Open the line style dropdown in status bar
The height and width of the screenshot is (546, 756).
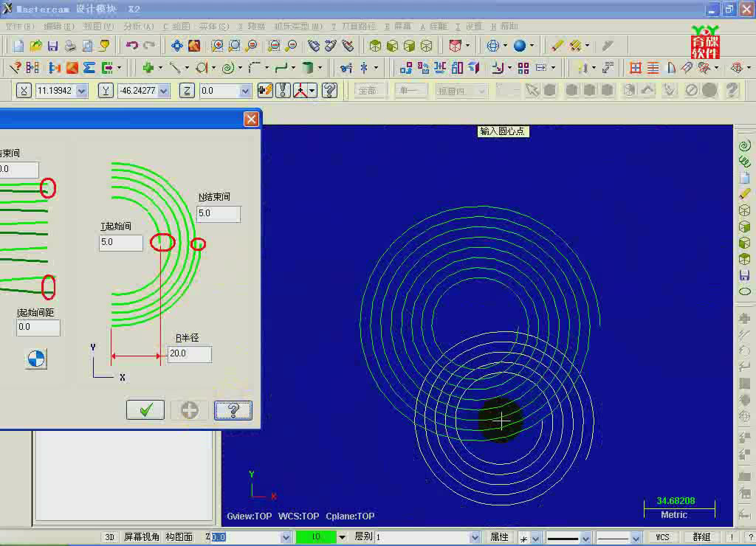(585, 537)
